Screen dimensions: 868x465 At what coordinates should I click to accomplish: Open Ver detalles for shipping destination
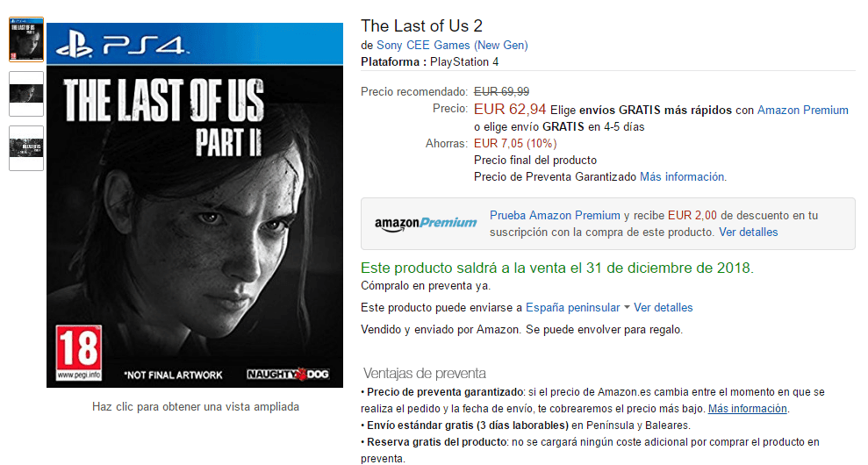tap(664, 307)
